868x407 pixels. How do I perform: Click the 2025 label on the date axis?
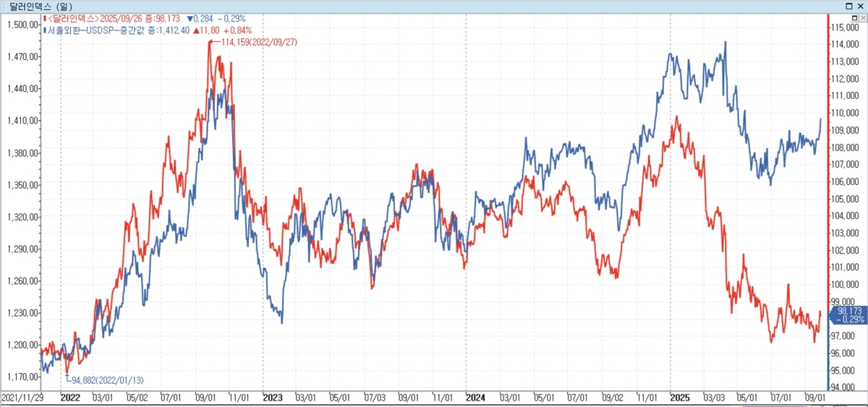(679, 398)
